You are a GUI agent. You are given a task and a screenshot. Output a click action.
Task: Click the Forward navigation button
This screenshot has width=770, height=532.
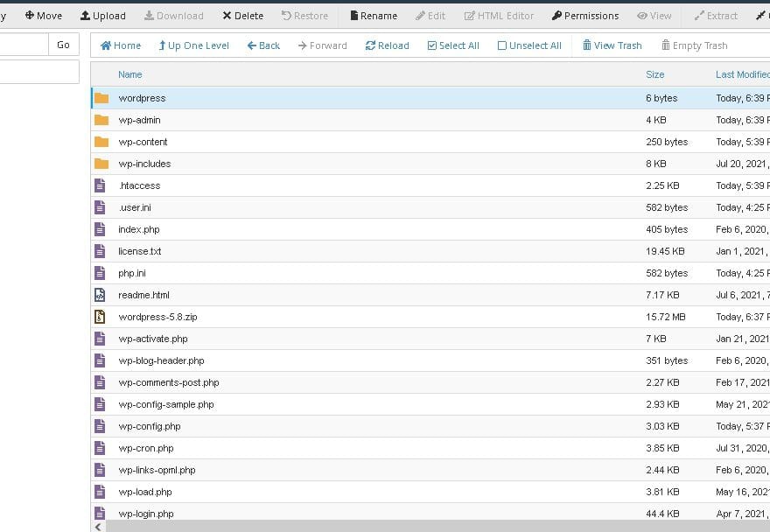pyautogui.click(x=322, y=45)
